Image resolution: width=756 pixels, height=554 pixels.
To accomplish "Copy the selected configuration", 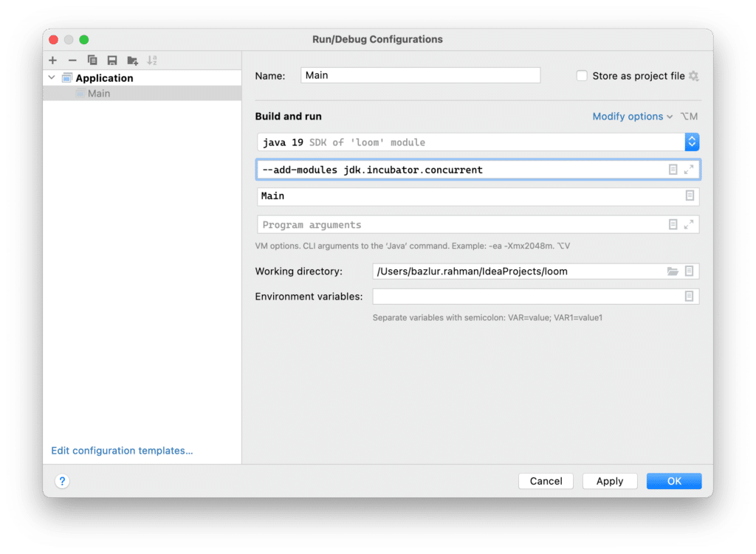I will click(x=92, y=60).
